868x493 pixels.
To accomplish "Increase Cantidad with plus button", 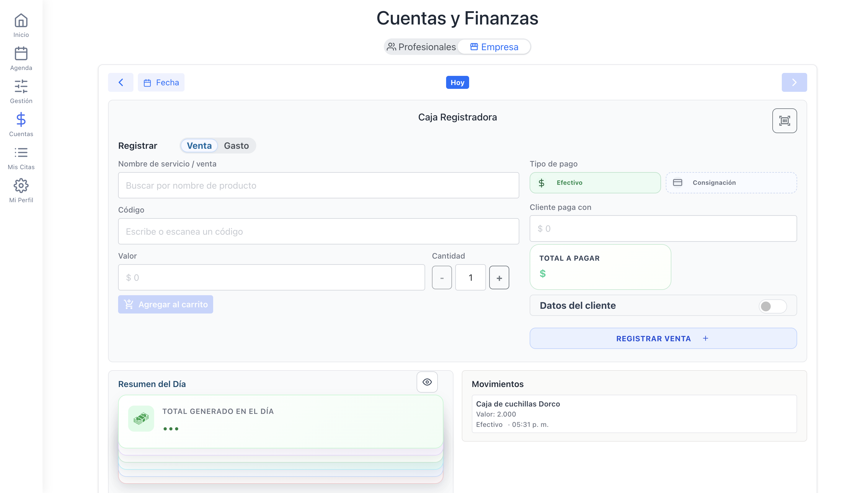I will pos(499,278).
